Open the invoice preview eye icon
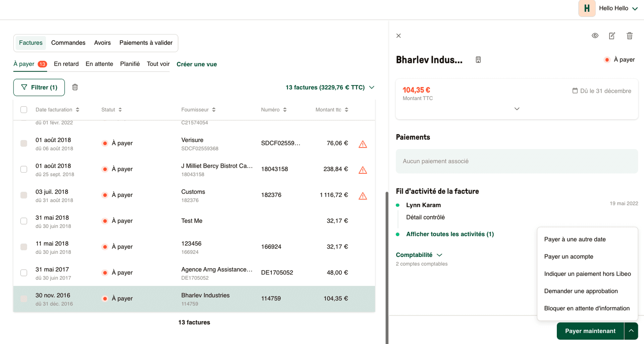This screenshot has height=344, width=644. (x=595, y=36)
